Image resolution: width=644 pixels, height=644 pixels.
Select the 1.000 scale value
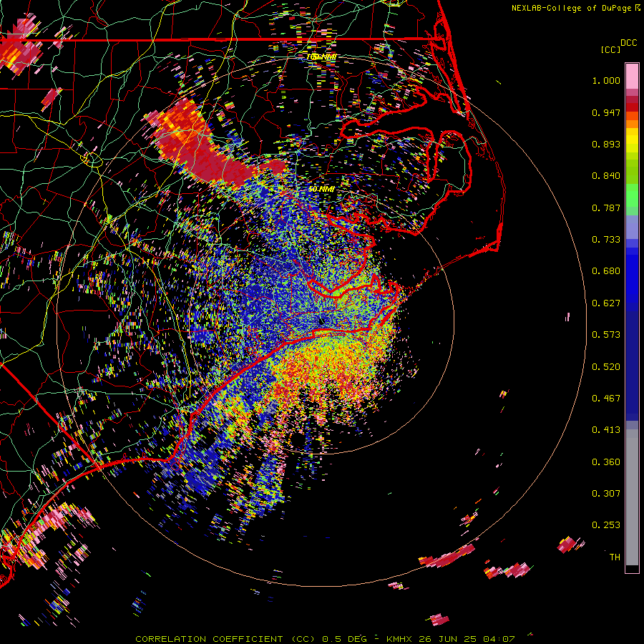click(x=606, y=80)
